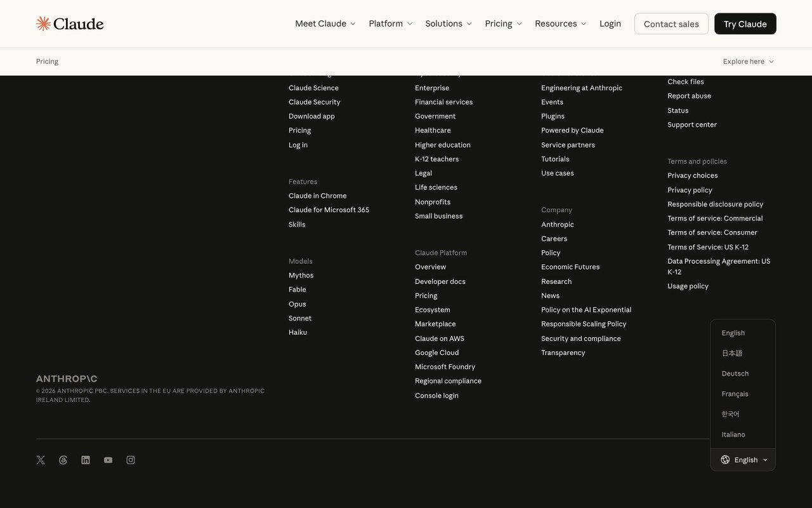Open the YouTube social link
812x508 pixels.
point(108,460)
